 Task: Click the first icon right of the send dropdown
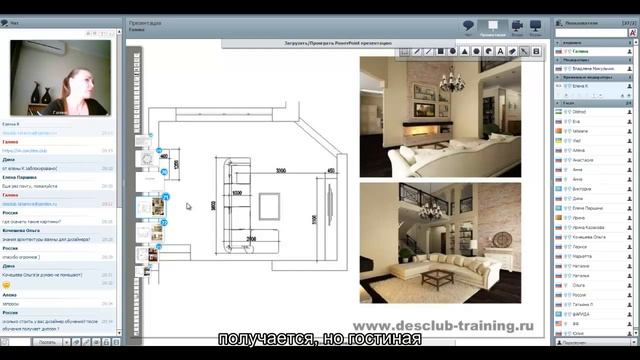[76, 342]
